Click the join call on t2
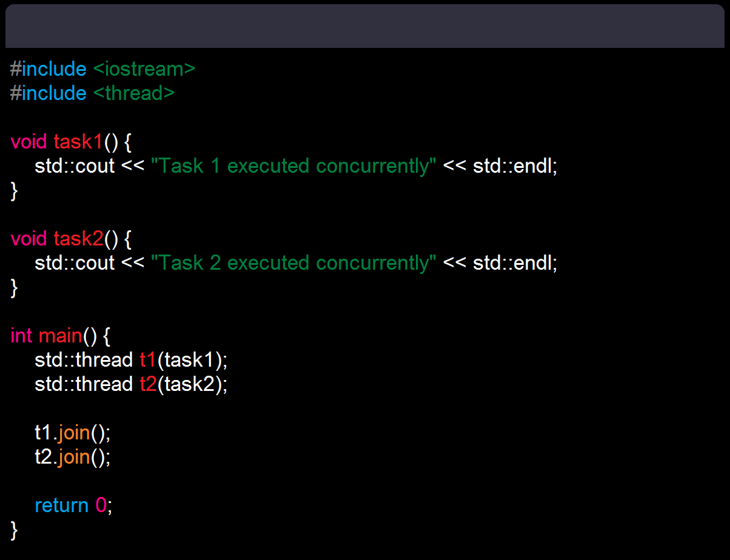Image resolution: width=730 pixels, height=560 pixels. [x=74, y=457]
